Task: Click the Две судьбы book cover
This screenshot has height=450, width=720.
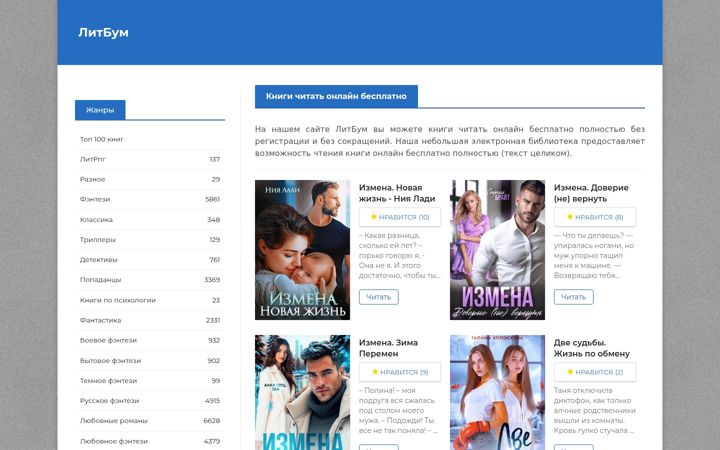Action: pyautogui.click(x=497, y=393)
